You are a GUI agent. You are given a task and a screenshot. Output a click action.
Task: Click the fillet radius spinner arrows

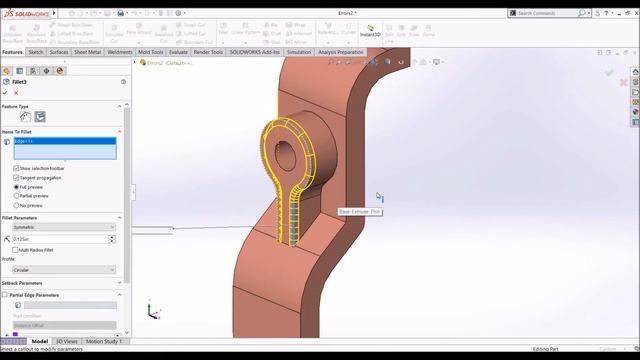pyautogui.click(x=112, y=239)
